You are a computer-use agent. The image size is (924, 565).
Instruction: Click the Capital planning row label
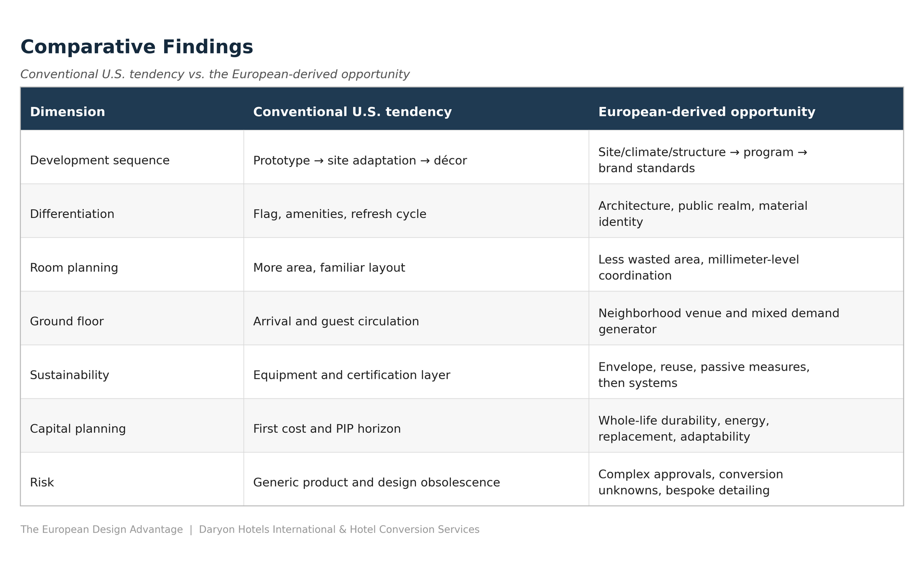click(77, 429)
